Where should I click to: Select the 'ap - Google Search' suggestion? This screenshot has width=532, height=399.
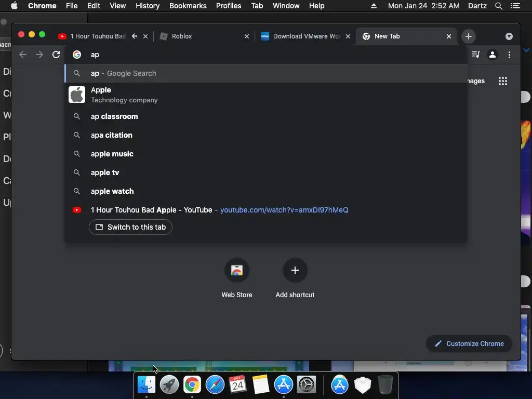pos(266,73)
